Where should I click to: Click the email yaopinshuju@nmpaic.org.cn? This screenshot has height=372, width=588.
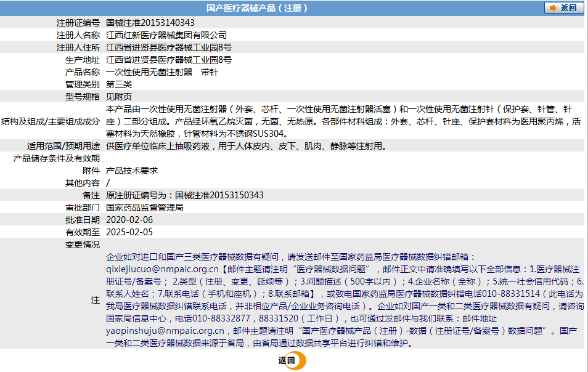(x=165, y=331)
